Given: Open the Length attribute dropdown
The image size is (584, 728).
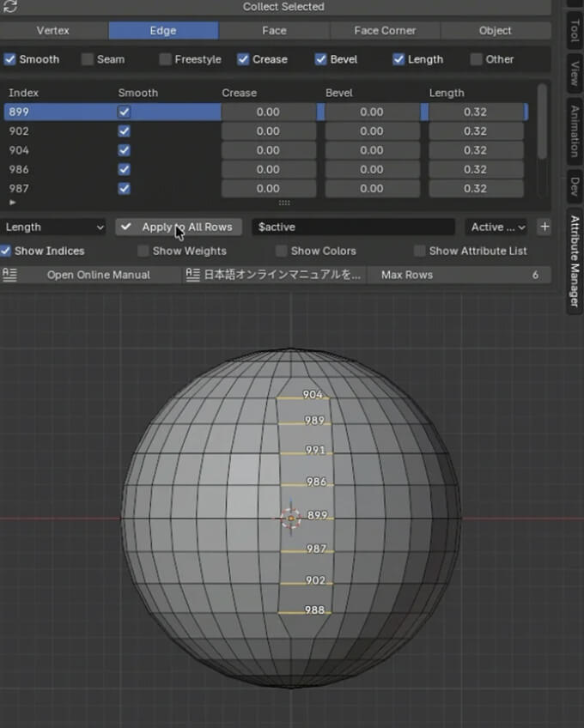Looking at the screenshot, I should click(53, 227).
